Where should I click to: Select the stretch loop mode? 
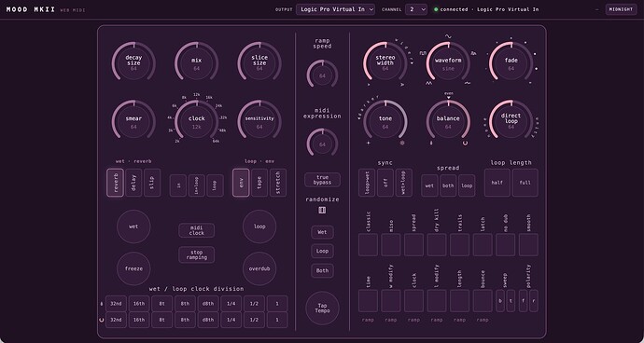(x=278, y=183)
